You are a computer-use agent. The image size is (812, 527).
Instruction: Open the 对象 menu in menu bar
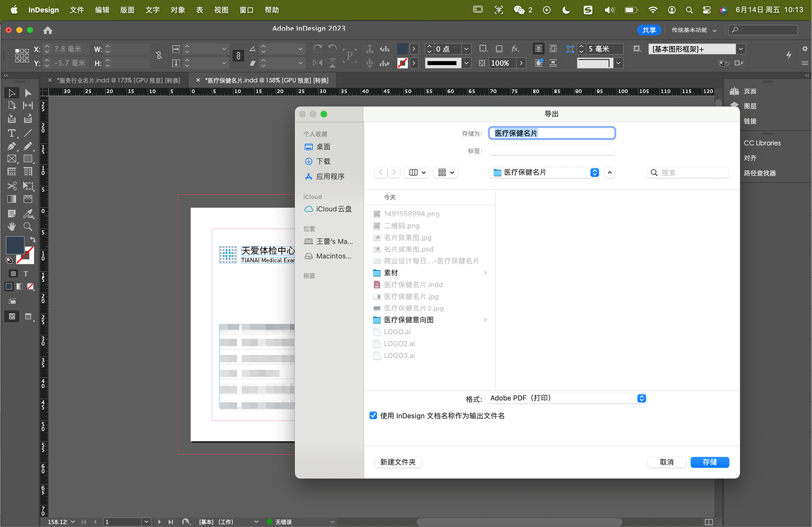click(177, 10)
